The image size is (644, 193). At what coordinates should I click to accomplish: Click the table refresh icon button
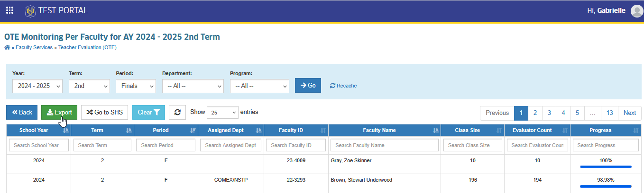[177, 112]
